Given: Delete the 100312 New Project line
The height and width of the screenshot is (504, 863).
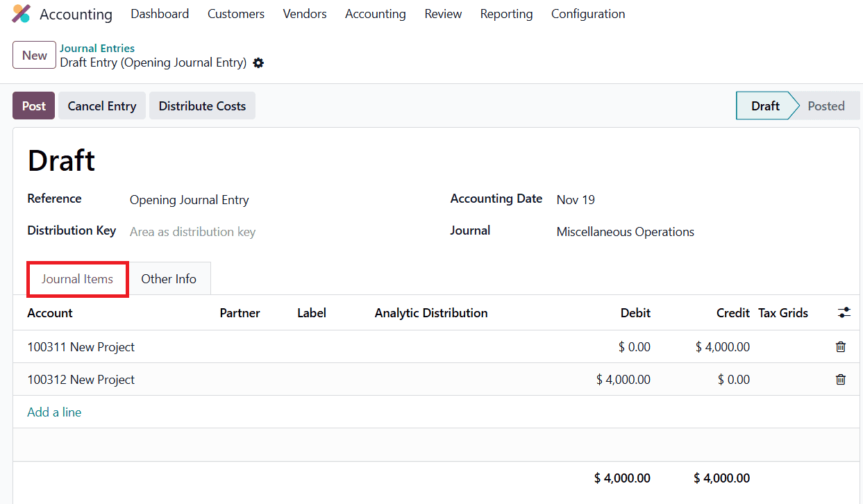Looking at the screenshot, I should coord(840,379).
